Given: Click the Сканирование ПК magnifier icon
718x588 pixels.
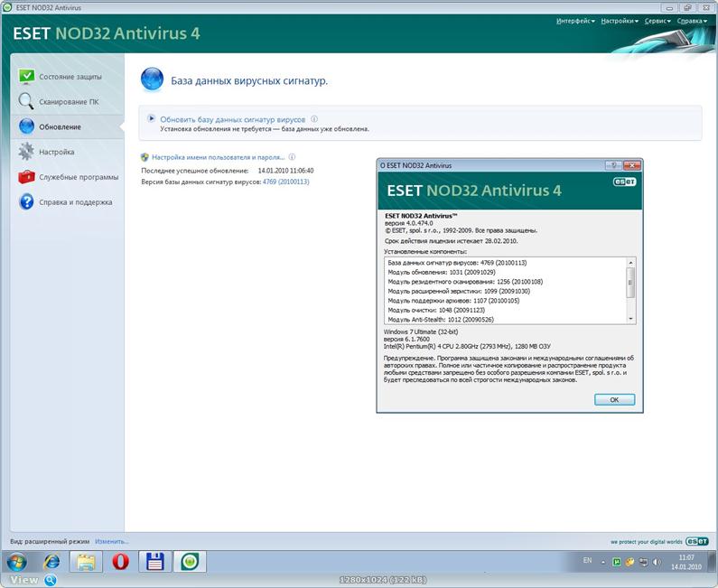Looking at the screenshot, I should (x=26, y=101).
